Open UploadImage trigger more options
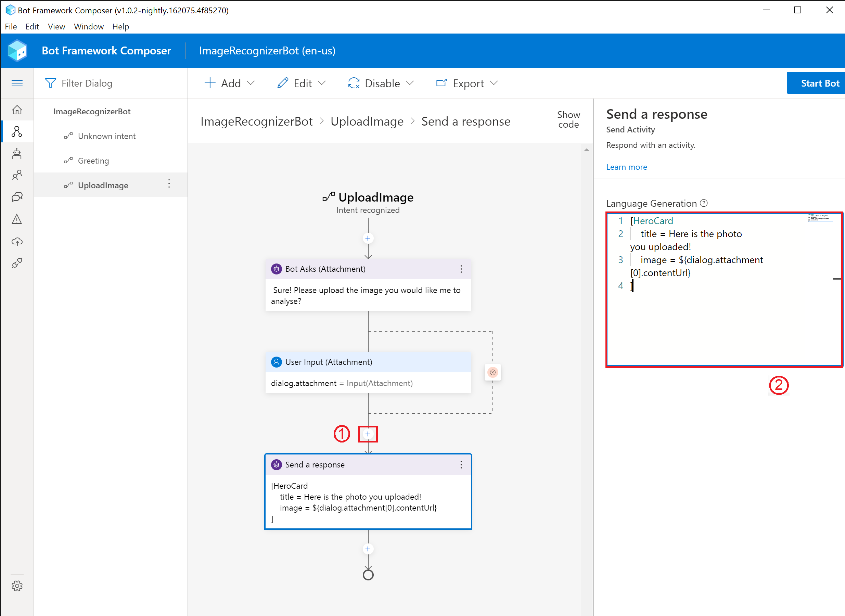The image size is (845, 616). pos(169,184)
